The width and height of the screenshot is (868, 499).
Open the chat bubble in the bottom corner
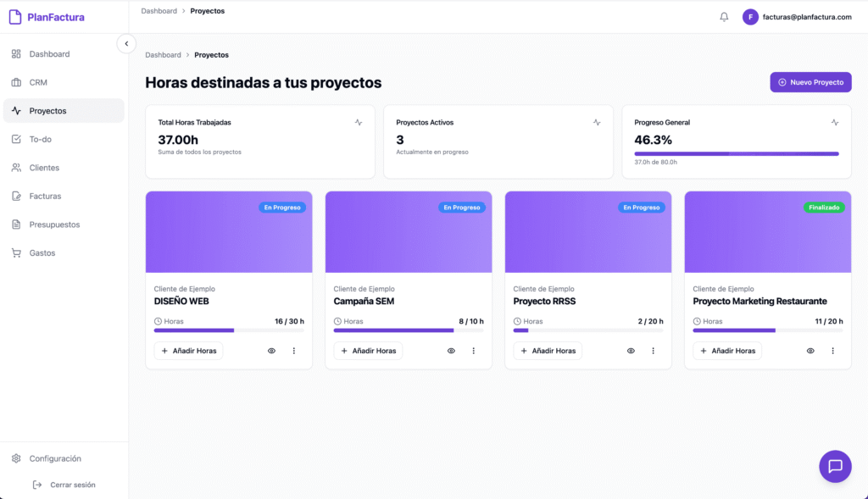835,466
